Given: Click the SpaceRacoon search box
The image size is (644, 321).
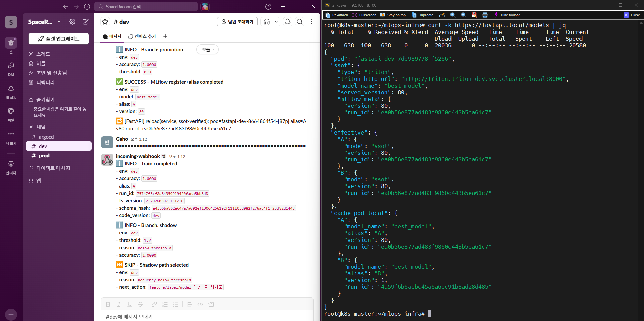Looking at the screenshot, I should (x=146, y=7).
